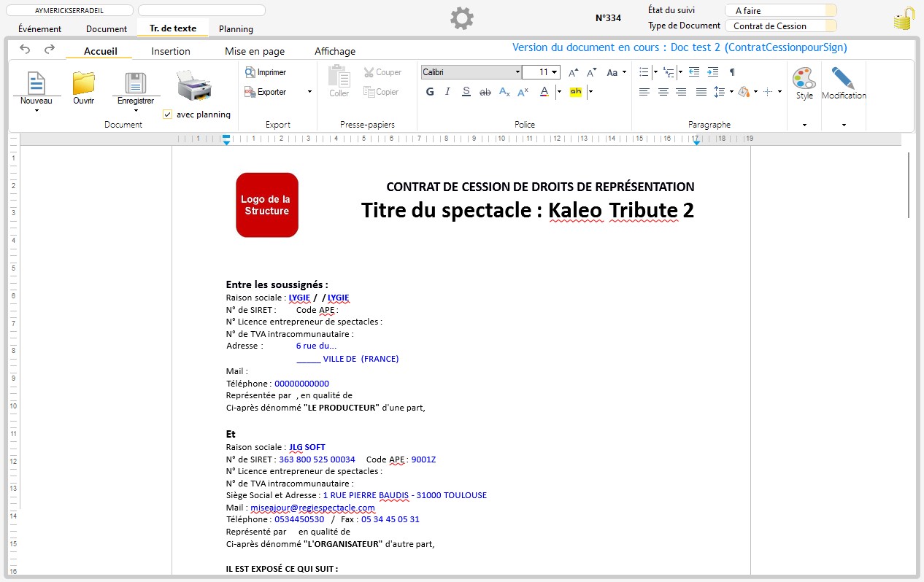Click the vertical scrollbar on the document
The height and width of the screenshot is (582, 924).
pyautogui.click(x=908, y=185)
